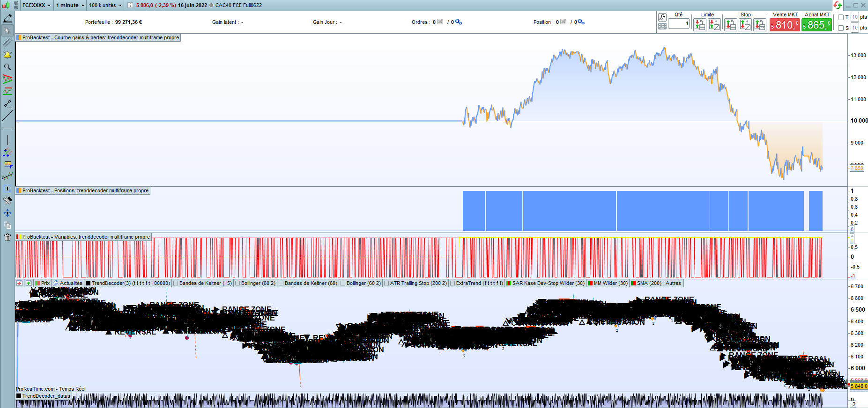This screenshot has height=408, width=868.
Task: Click the instrument info icon
Action: coord(130,5)
